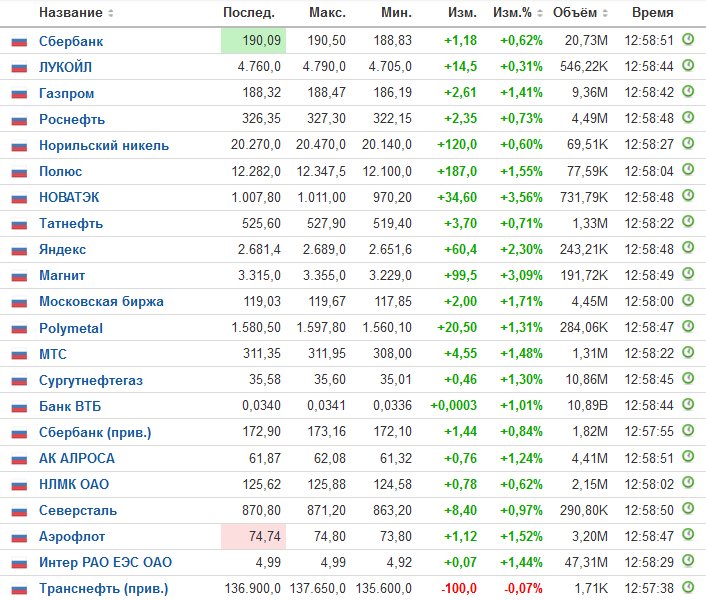Open the Банк ВТБ stock link

(x=70, y=406)
